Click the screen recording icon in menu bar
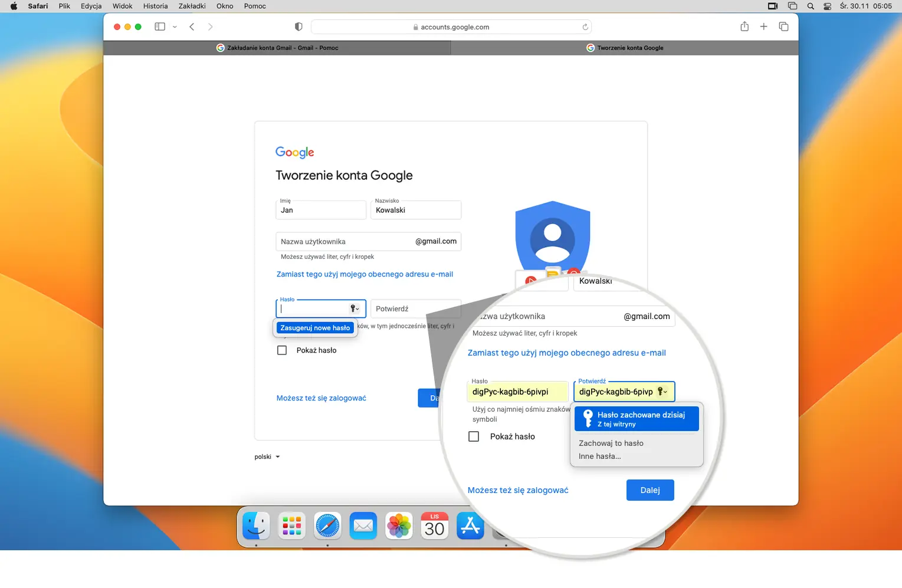The width and height of the screenshot is (902, 588). (x=773, y=6)
